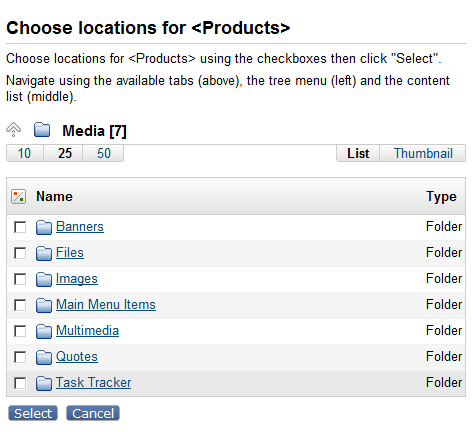This screenshot has height=432, width=473.
Task: Click the Select button
Action: pyautogui.click(x=33, y=413)
